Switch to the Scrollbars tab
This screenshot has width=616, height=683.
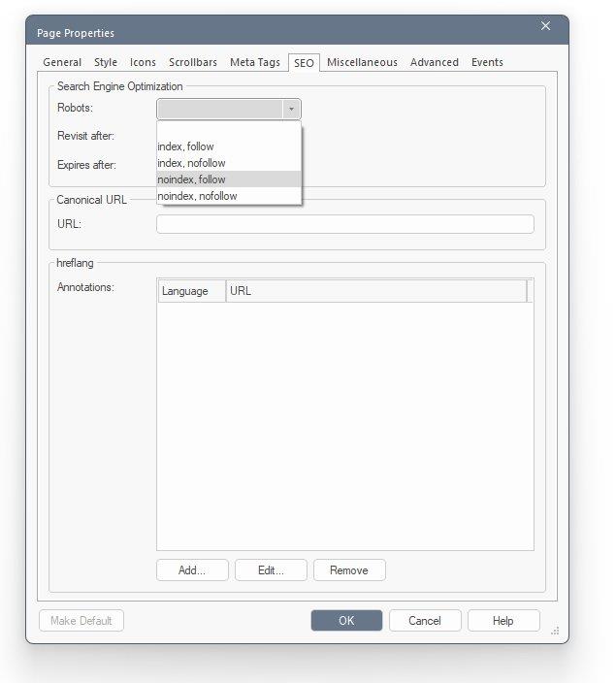(193, 62)
